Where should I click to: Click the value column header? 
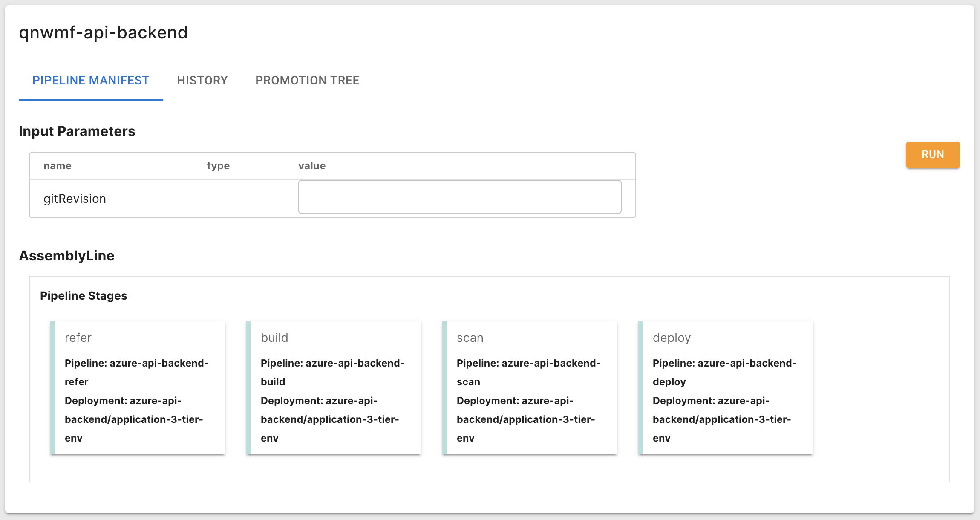(x=312, y=166)
